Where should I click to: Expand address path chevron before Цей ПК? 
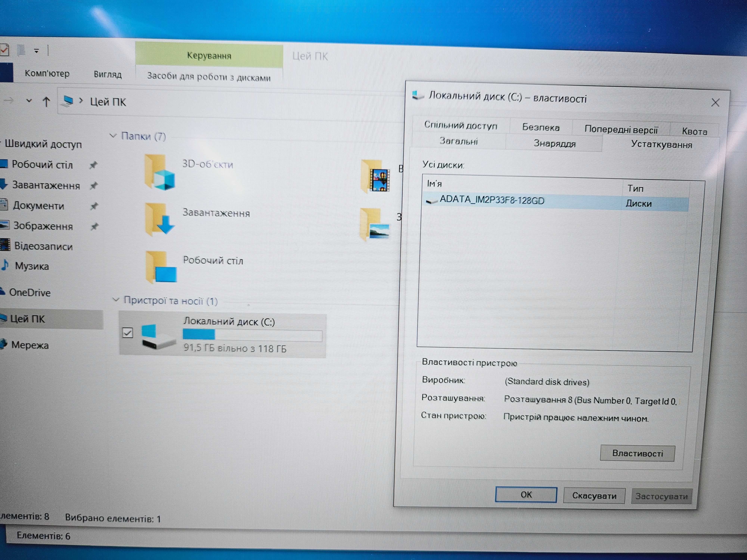[81, 101]
